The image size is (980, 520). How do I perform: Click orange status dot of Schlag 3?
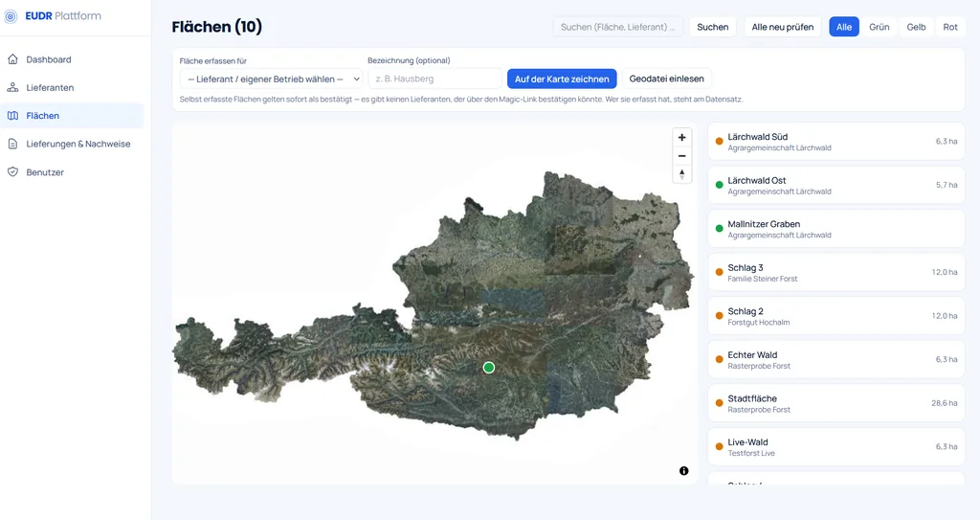coord(720,272)
